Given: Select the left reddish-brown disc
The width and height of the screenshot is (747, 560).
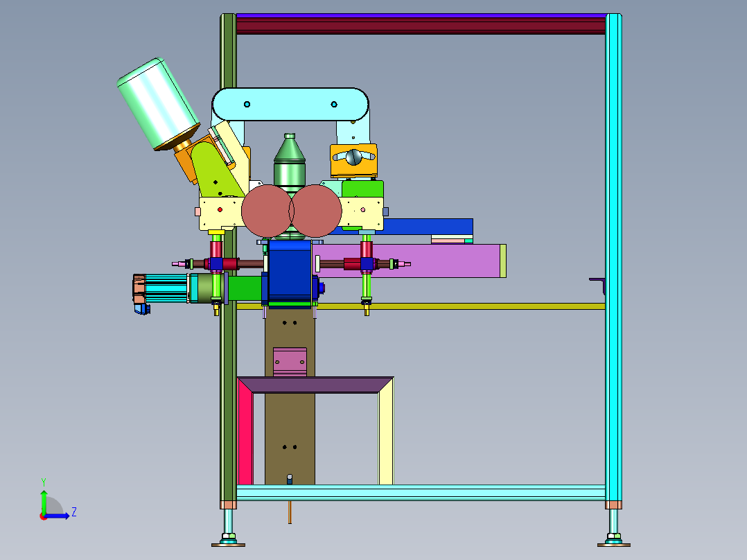Looking at the screenshot, I should click(266, 211).
